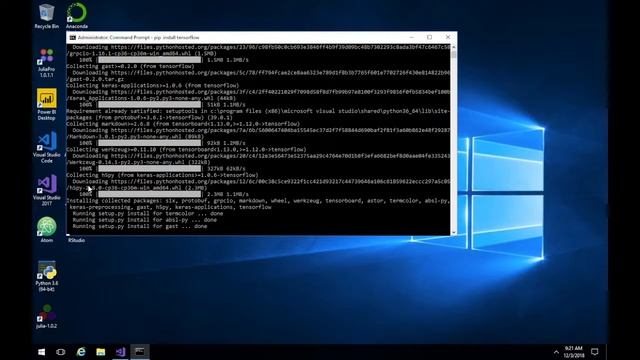Viewport: 640px width, 360px height.
Task: Open the Atom editor shortcut
Action: pos(47,230)
